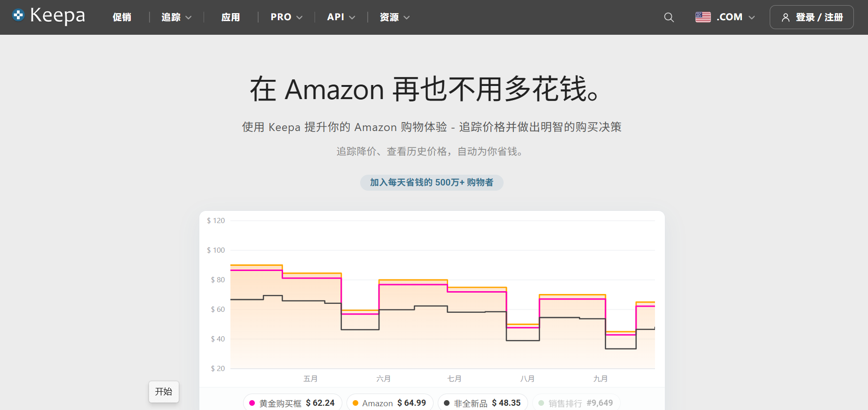Open the 促销 menu item
The height and width of the screenshot is (410, 868).
click(122, 17)
